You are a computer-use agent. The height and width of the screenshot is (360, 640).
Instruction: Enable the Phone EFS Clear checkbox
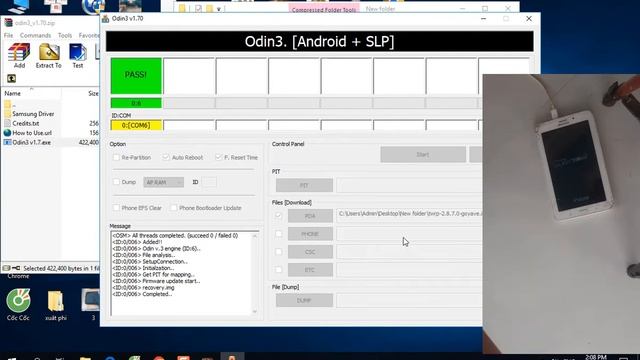pyautogui.click(x=116, y=208)
